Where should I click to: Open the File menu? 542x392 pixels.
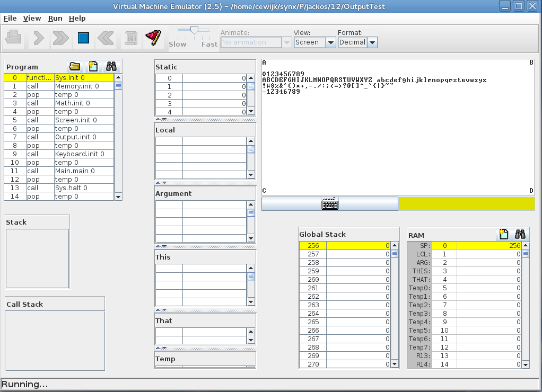coord(10,18)
